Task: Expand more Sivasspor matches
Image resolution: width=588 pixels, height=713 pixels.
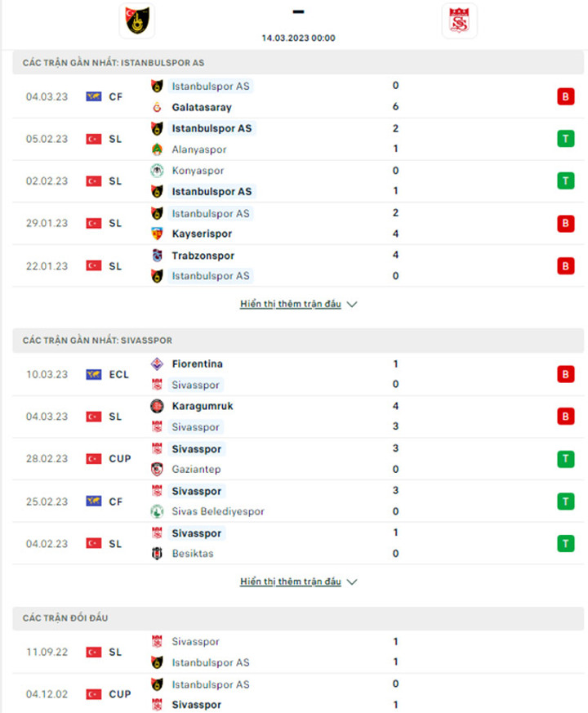Action: click(291, 582)
